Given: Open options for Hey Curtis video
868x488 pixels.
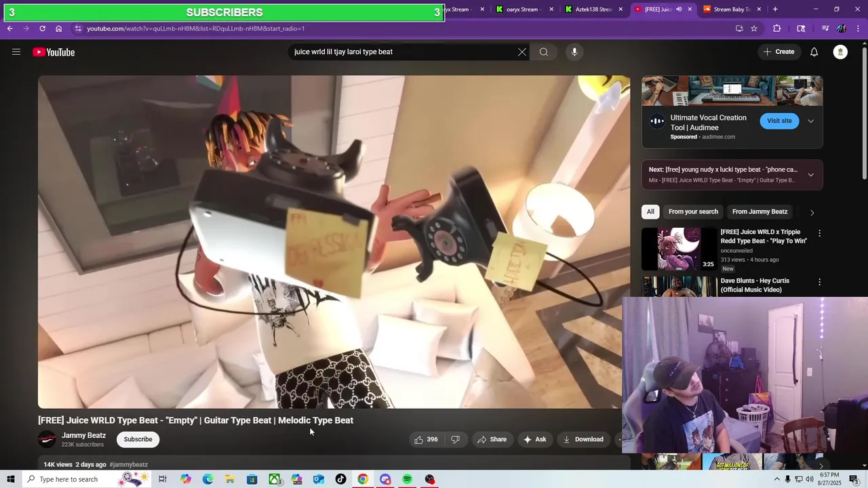Looking at the screenshot, I should pos(819,282).
